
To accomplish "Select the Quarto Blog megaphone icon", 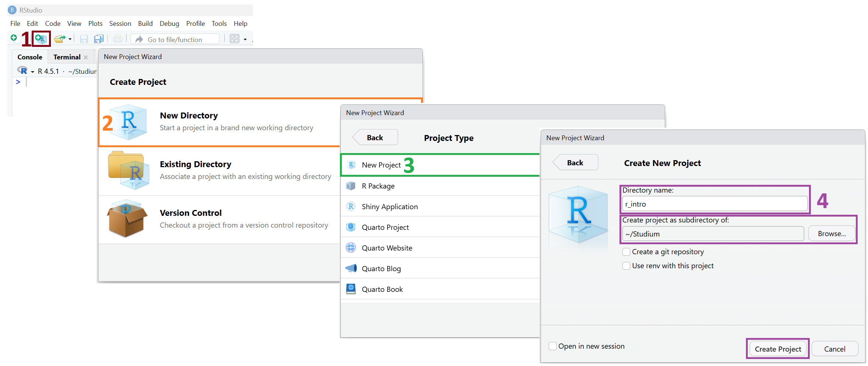I will 351,268.
